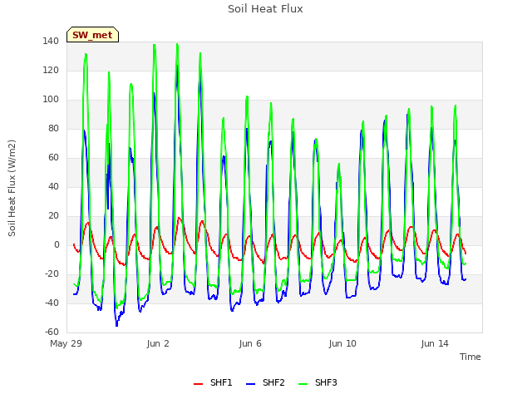Click the 20 y-axis tick label
This screenshot has width=532, height=399.
click(53, 216)
